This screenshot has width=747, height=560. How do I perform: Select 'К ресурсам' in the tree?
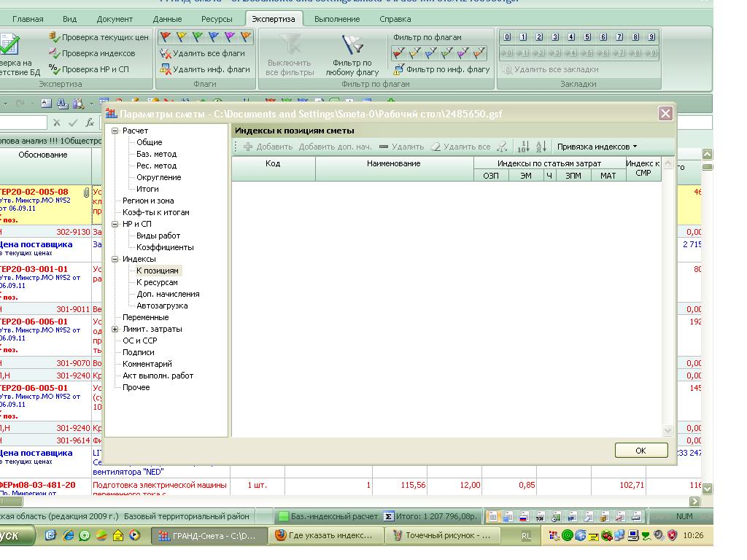tap(157, 282)
